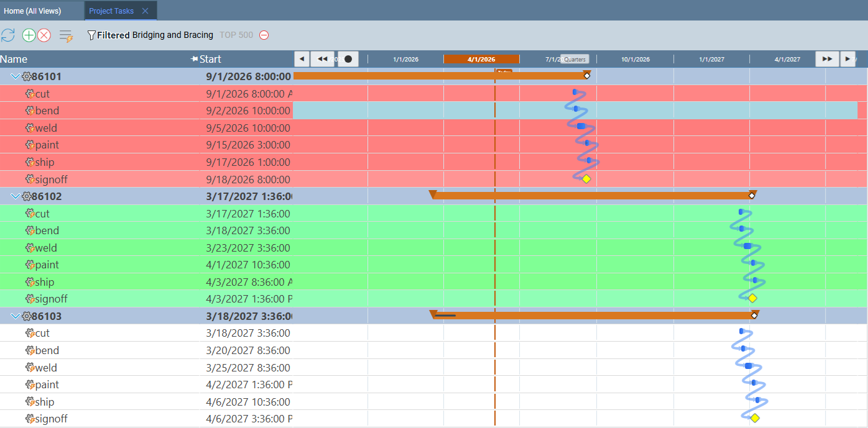Close the Project Tasks tab

point(145,11)
